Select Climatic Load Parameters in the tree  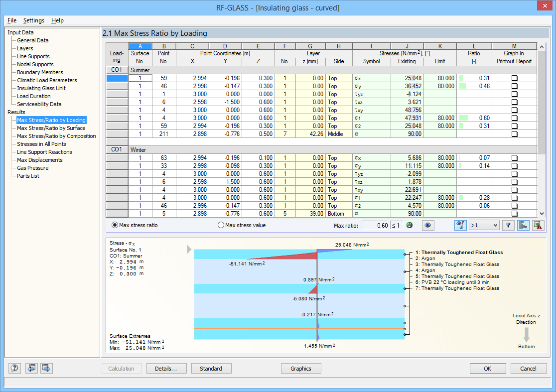point(47,81)
